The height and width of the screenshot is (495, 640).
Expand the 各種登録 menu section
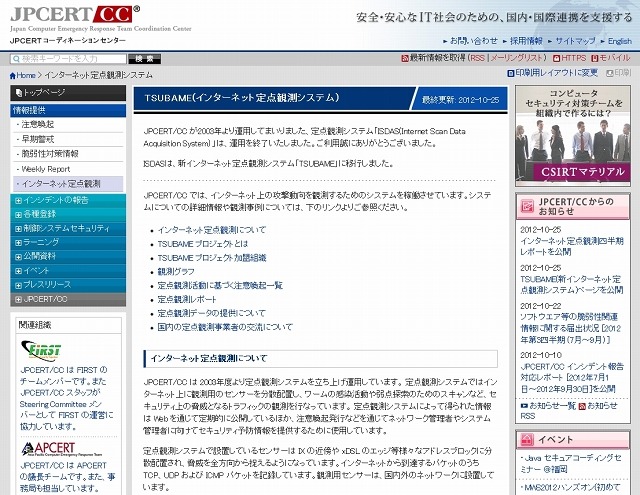click(68, 214)
